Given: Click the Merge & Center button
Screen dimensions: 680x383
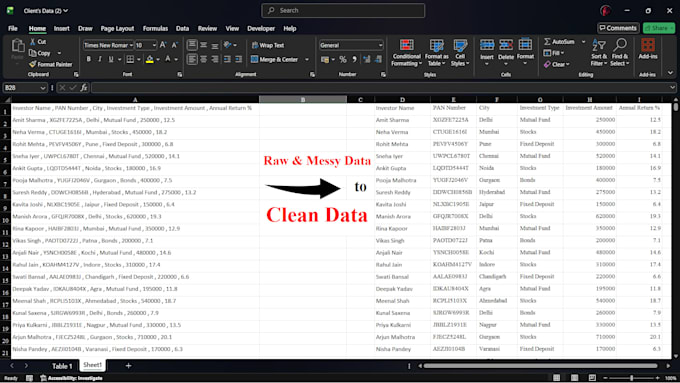Looking at the screenshot, I should pos(275,59).
